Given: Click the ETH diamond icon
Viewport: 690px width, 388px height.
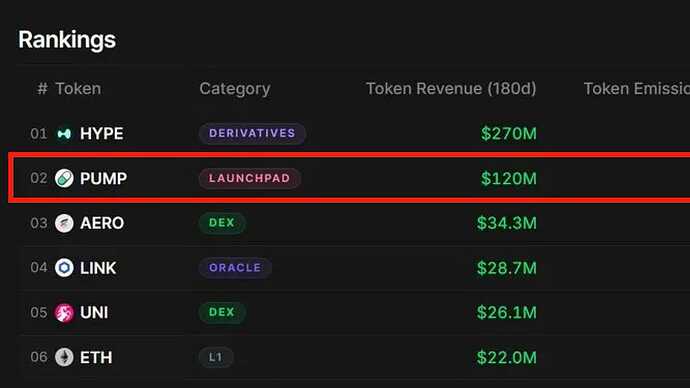Looking at the screenshot, I should (64, 357).
